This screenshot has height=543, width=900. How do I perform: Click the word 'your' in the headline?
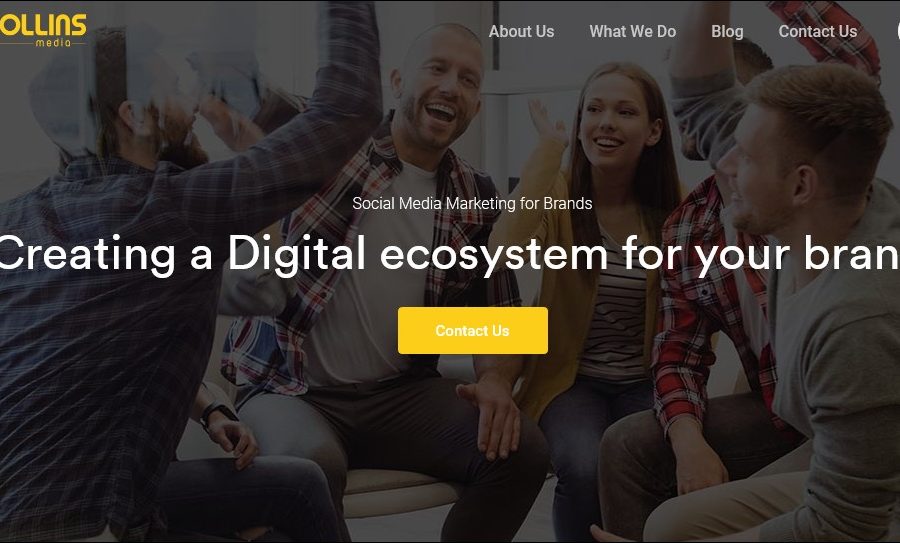coord(743,257)
